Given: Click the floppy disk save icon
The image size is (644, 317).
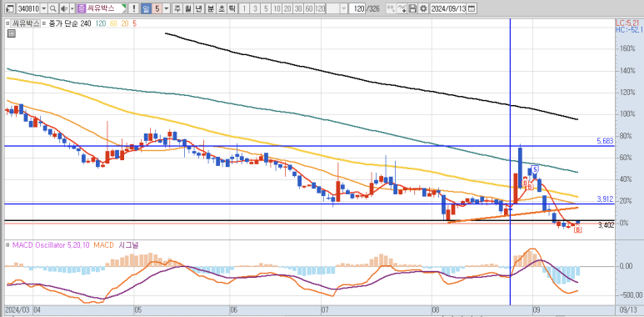Looking at the screenshot, I should [x=412, y=8].
